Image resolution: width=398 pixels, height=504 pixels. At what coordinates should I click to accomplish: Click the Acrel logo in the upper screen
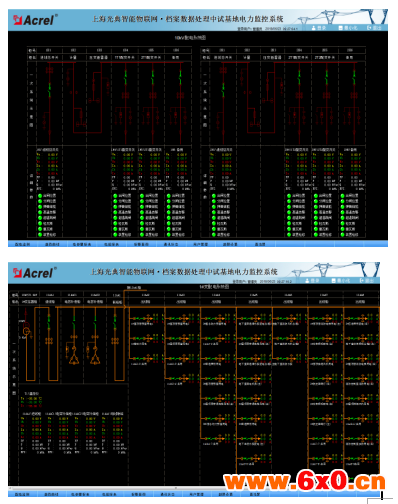click(x=35, y=20)
